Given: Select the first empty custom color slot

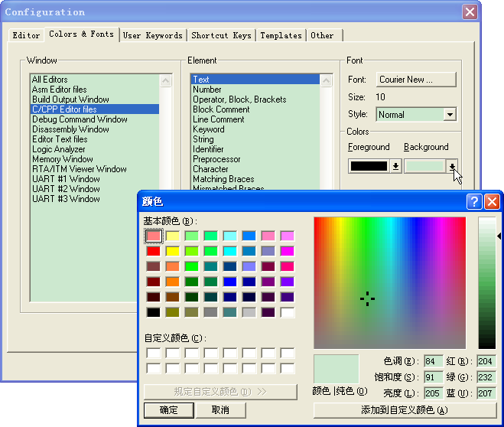Looking at the screenshot, I should tap(154, 353).
